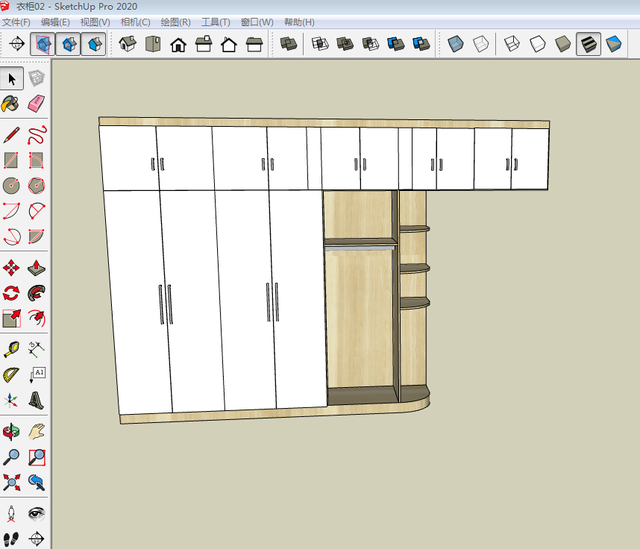Click the Previous view tool
This screenshot has width=640, height=549.
[x=36, y=482]
